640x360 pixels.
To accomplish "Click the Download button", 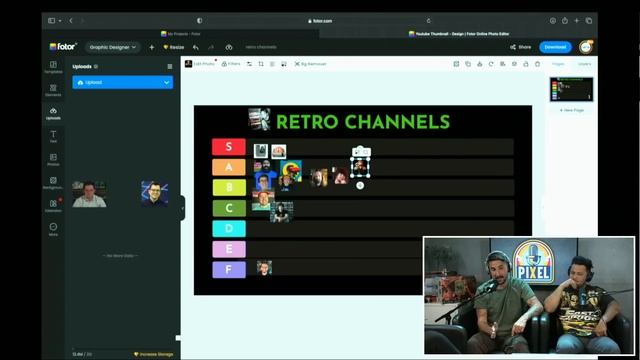I will [x=555, y=47].
